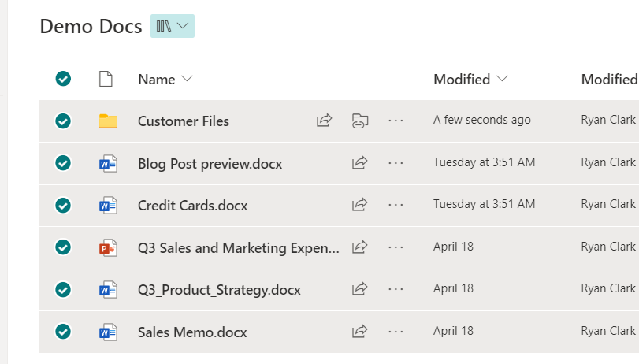
Task: Click the Demo Docs library title
Action: [91, 27]
